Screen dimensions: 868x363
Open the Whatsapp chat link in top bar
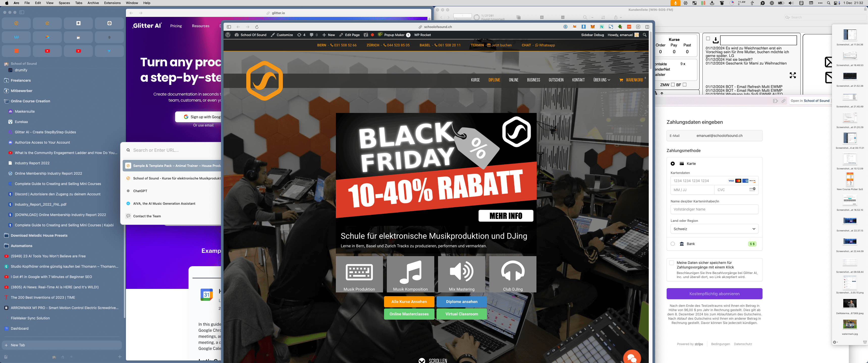[x=545, y=45]
